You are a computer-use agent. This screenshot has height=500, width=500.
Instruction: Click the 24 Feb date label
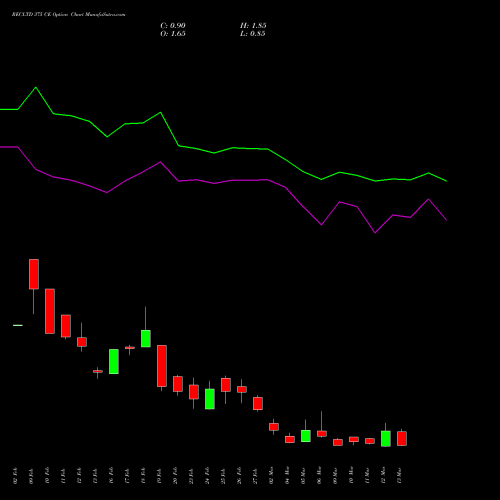(208, 475)
